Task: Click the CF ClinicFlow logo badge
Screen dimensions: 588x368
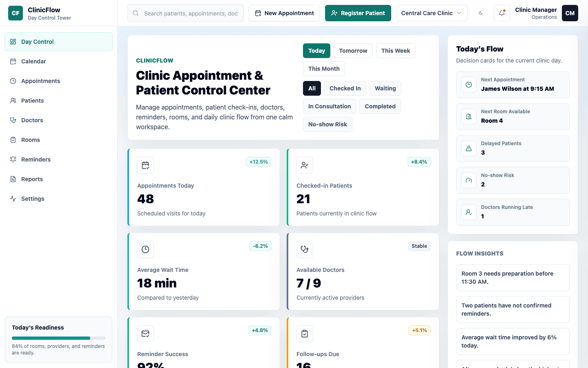Action: pos(16,13)
